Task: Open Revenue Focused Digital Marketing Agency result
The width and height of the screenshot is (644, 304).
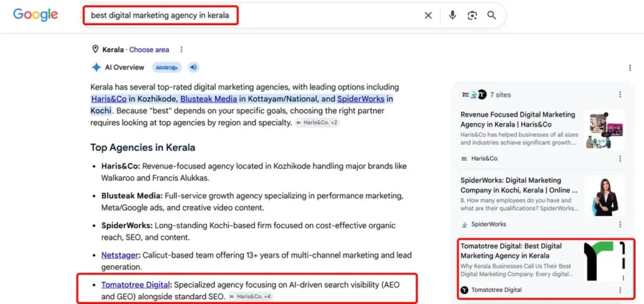Action: click(x=518, y=119)
